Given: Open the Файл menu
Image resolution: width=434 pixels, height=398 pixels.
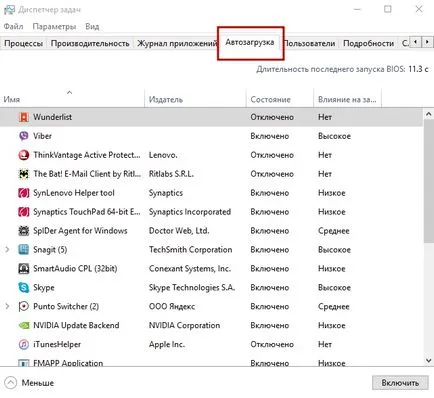Looking at the screenshot, I should [13, 26].
